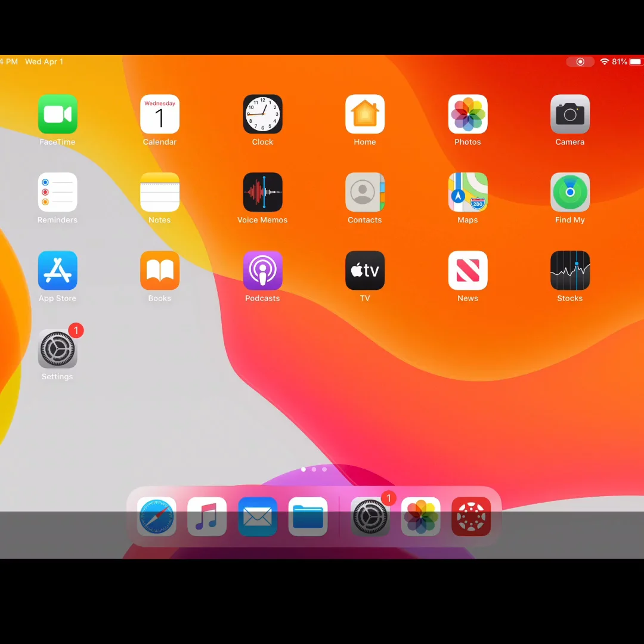Open the Notes app
Viewport: 644px width, 644px height.
pos(160,192)
